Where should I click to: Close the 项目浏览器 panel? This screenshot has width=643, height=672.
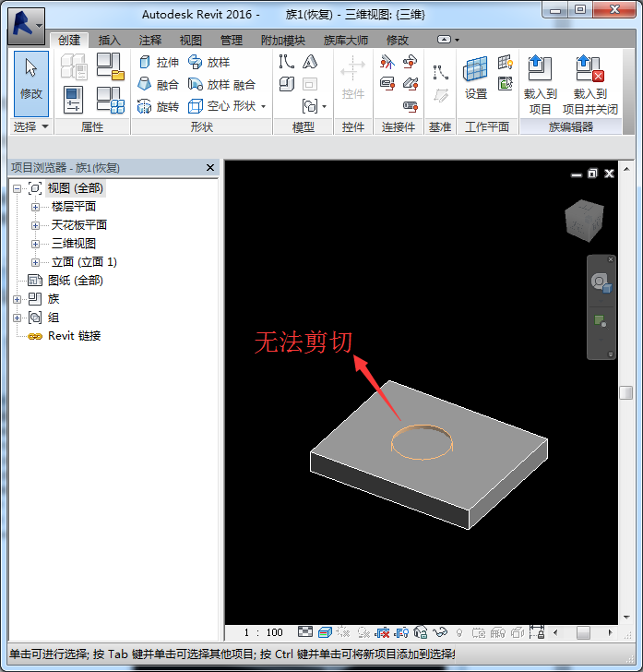[x=210, y=168]
